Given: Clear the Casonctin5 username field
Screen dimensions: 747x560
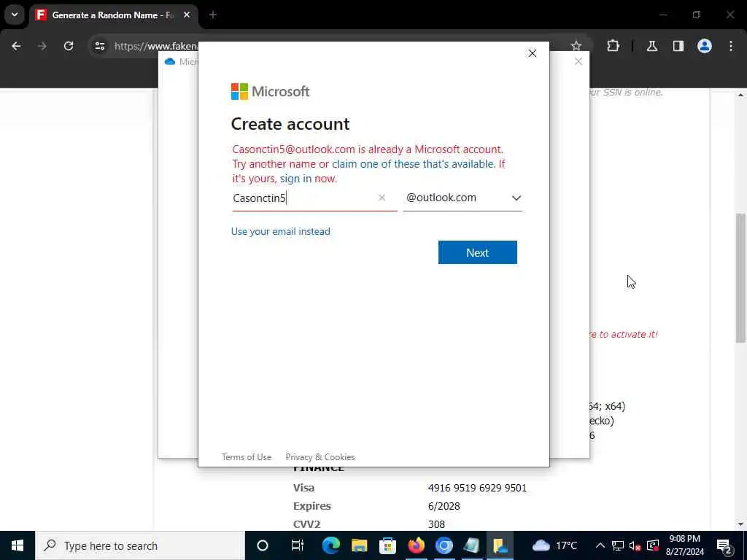Looking at the screenshot, I should click(x=382, y=198).
